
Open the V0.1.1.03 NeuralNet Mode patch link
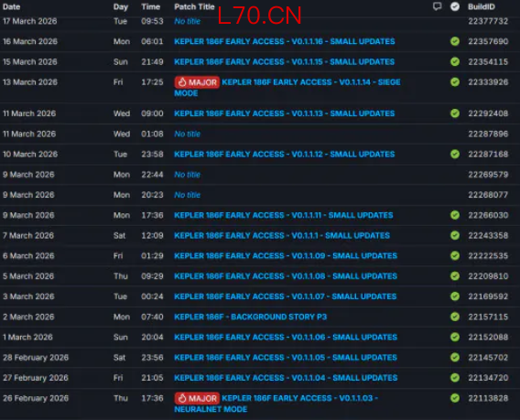276,404
